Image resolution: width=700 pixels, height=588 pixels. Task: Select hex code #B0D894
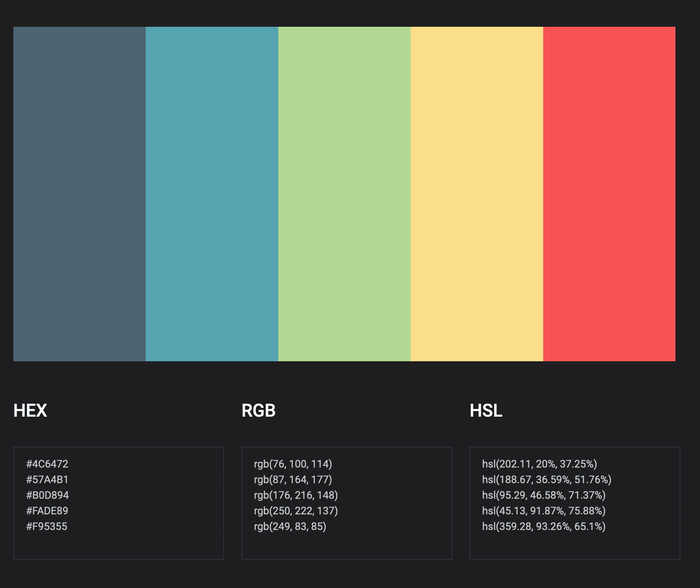pyautogui.click(x=48, y=495)
